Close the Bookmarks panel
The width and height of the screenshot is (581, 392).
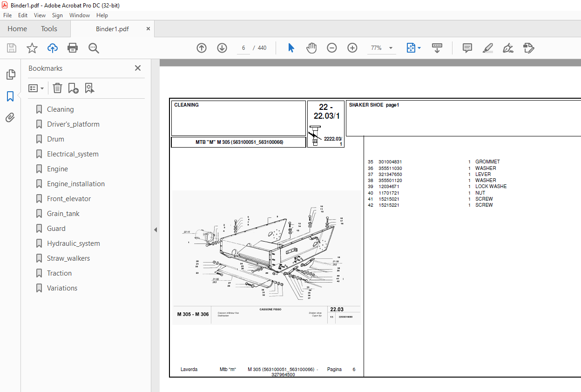pyautogui.click(x=138, y=68)
